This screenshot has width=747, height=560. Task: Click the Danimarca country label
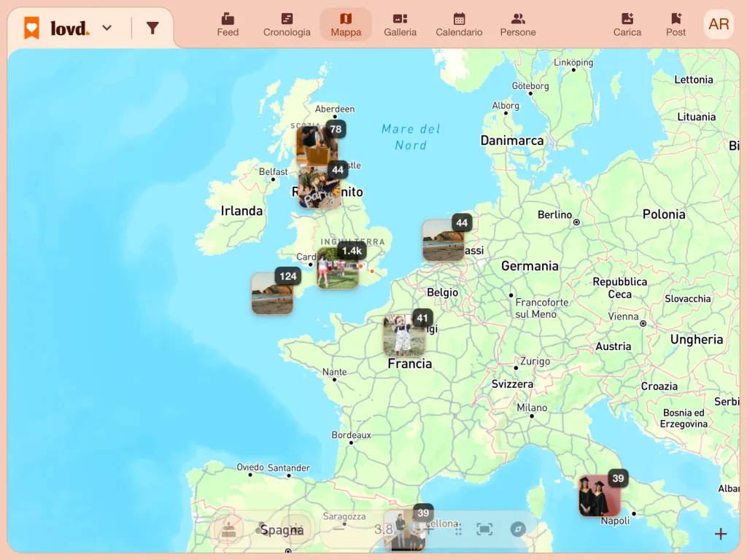pyautogui.click(x=512, y=141)
